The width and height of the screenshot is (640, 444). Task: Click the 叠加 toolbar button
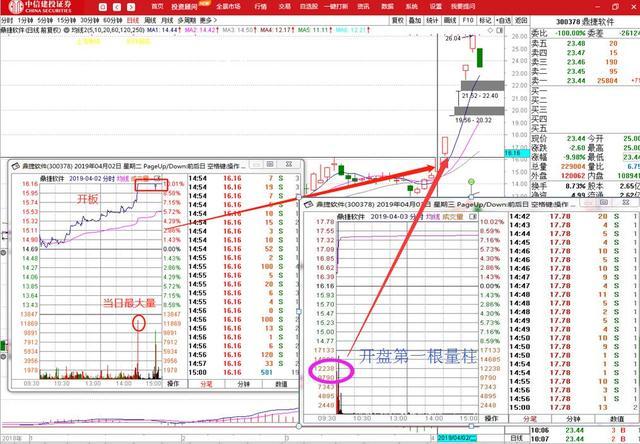point(415,20)
